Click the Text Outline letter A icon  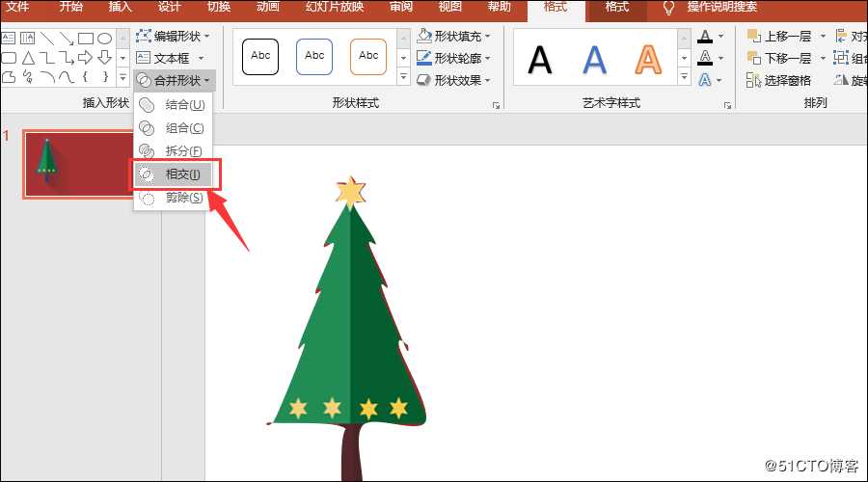pos(705,58)
